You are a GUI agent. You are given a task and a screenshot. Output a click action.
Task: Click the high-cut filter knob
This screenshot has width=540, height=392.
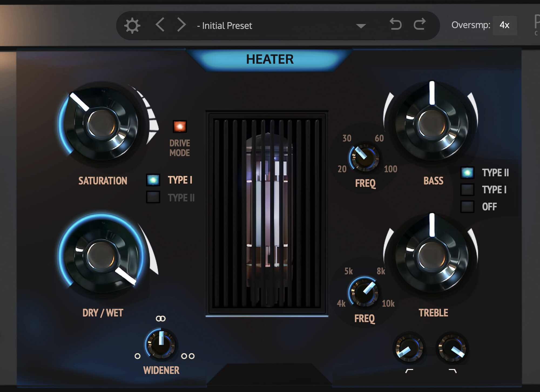click(x=453, y=349)
